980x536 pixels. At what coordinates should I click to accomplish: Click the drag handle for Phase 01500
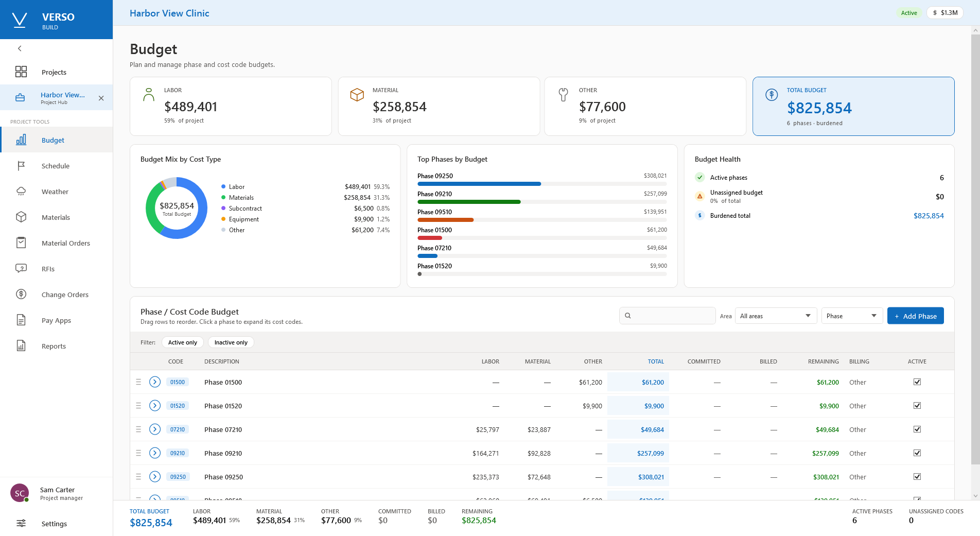tap(138, 382)
